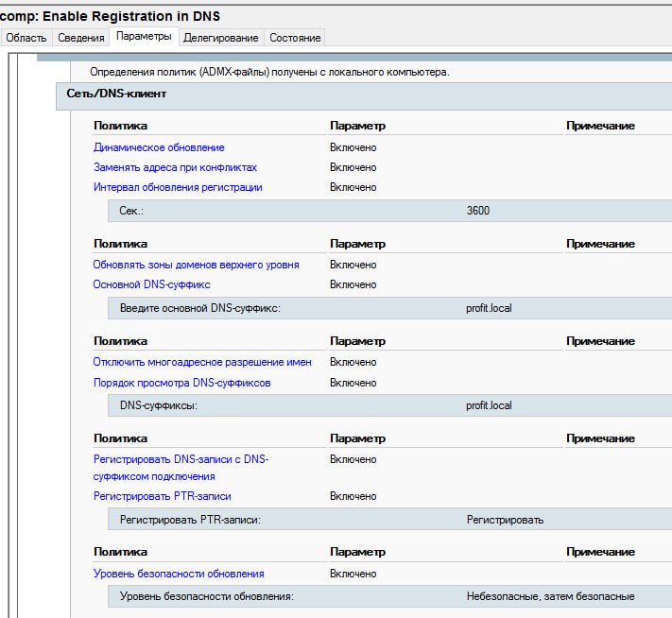The height and width of the screenshot is (618, 672).
Task: Collapse the Сеть/DNS-клиент section header
Action: (364, 96)
